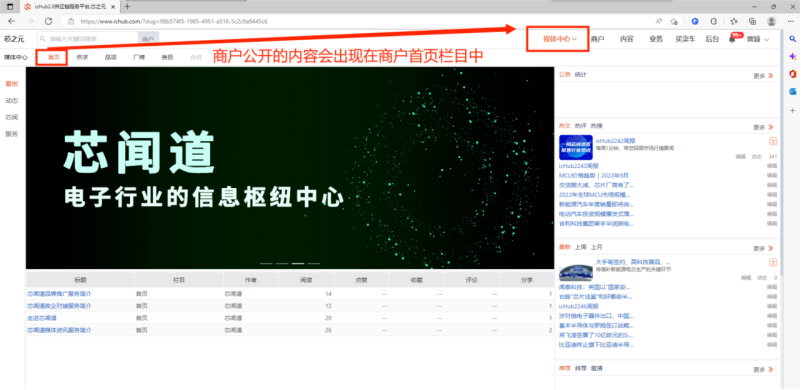Switch to the 上周 tab

click(x=580, y=247)
